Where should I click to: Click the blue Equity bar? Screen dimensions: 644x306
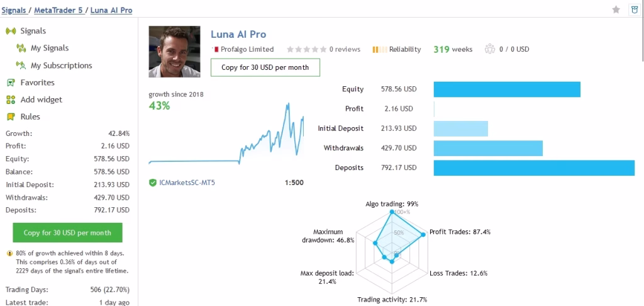point(507,89)
